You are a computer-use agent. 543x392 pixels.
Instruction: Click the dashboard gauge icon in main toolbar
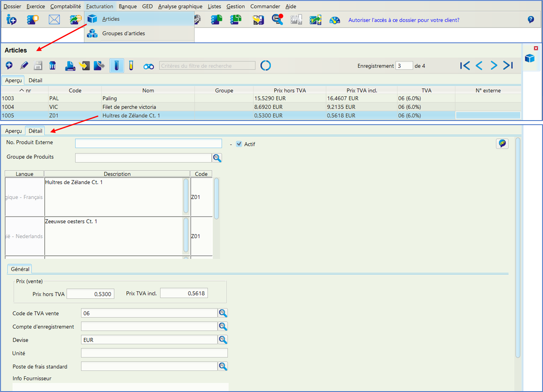[335, 20]
